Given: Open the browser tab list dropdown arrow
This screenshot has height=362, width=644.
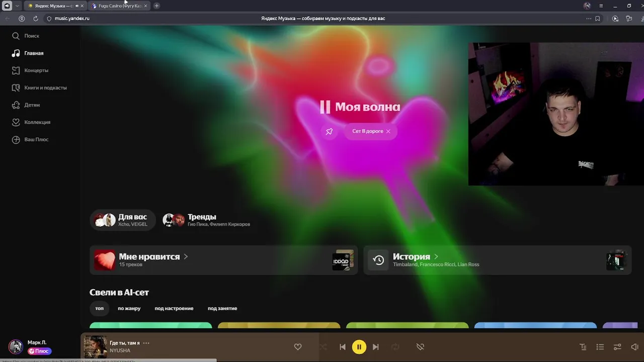Looking at the screenshot, I should pos(17,6).
